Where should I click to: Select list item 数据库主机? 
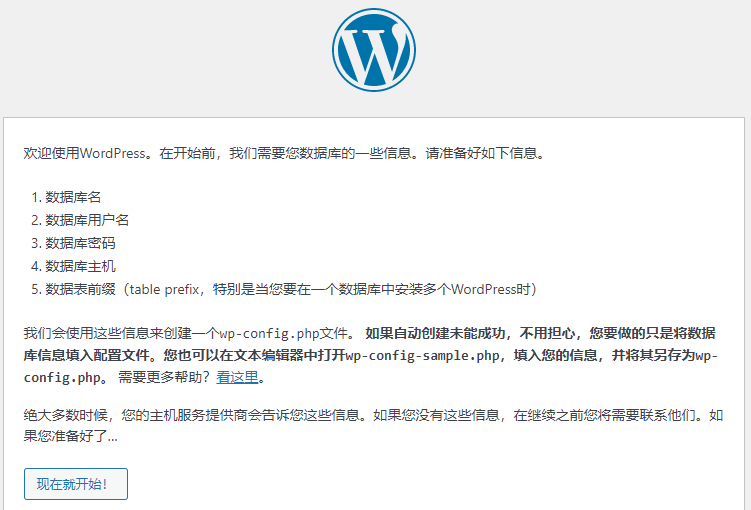click(80, 266)
